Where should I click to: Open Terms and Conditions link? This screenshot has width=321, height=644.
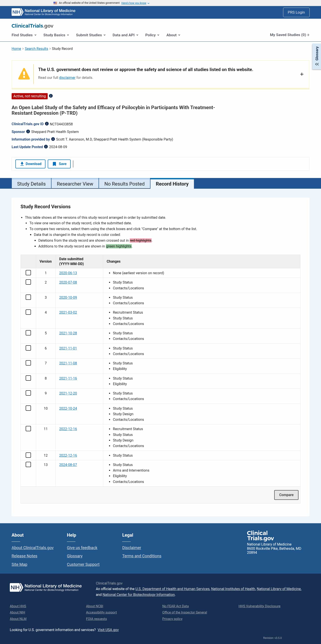(142, 556)
